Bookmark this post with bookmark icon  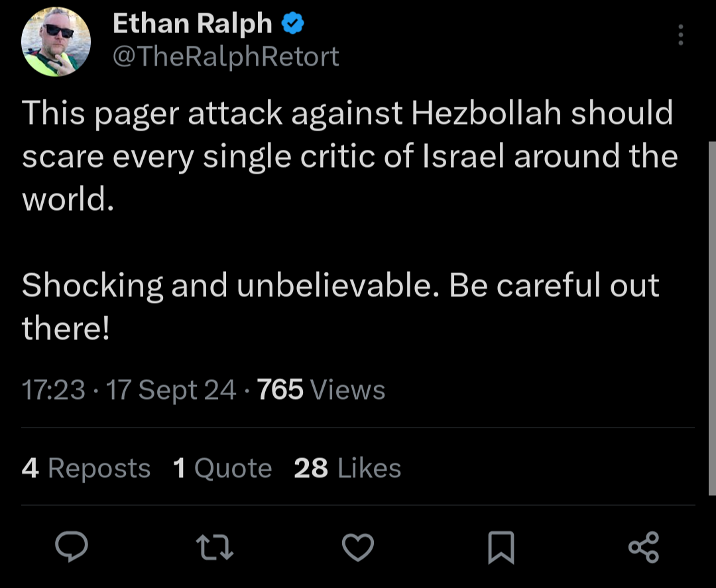[x=501, y=548]
